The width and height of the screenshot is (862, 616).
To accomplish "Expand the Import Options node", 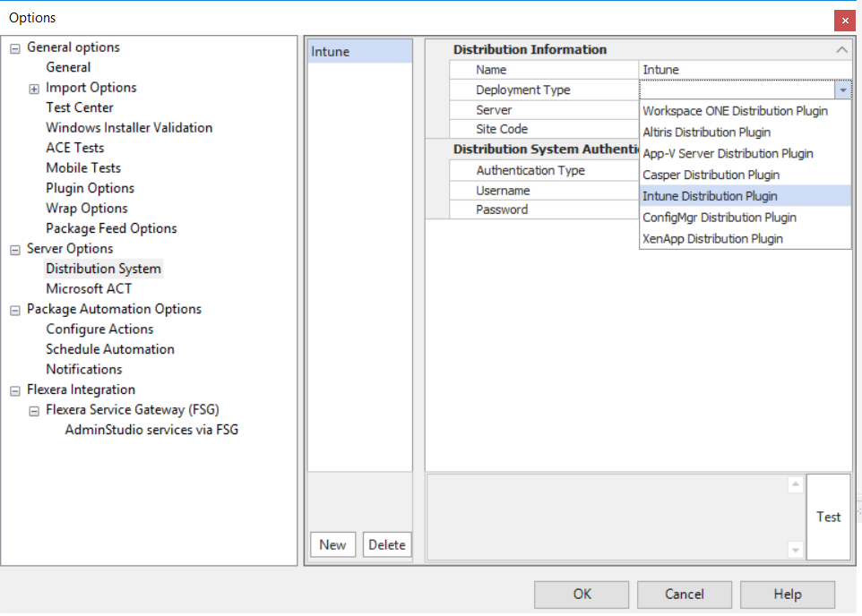I will click(34, 89).
